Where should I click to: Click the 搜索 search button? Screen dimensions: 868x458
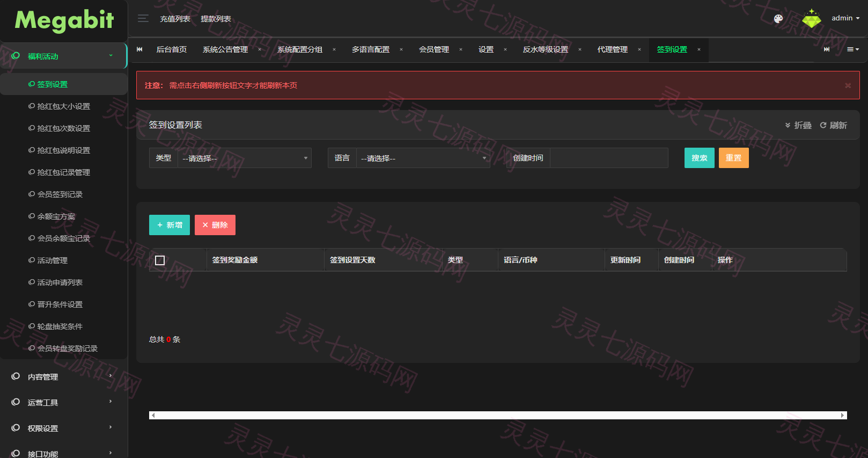pyautogui.click(x=700, y=158)
